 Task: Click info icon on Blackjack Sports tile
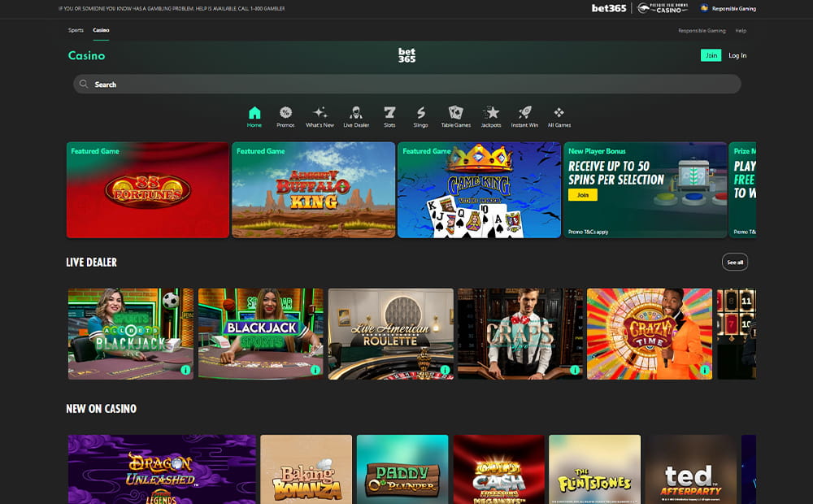(315, 370)
